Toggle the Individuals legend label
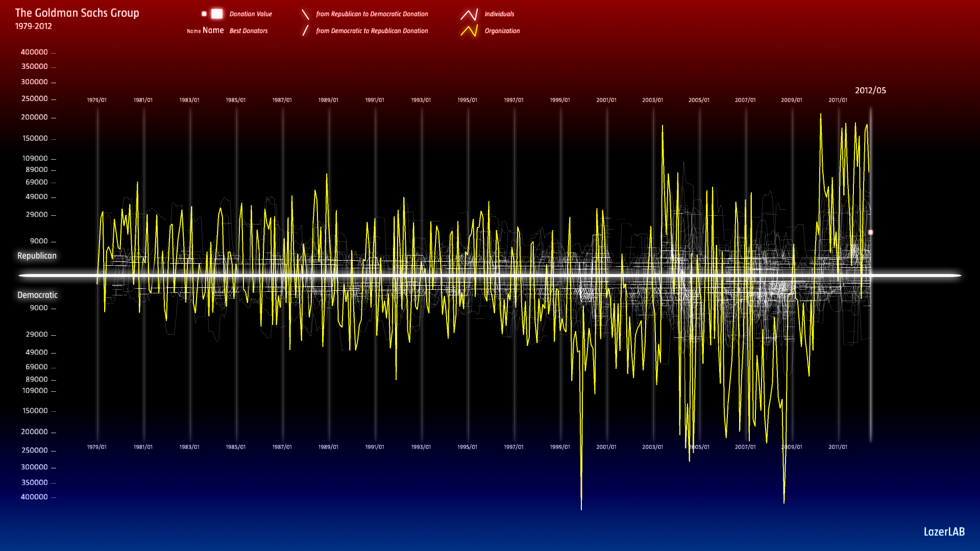Viewport: 980px width, 551px height. coord(499,14)
